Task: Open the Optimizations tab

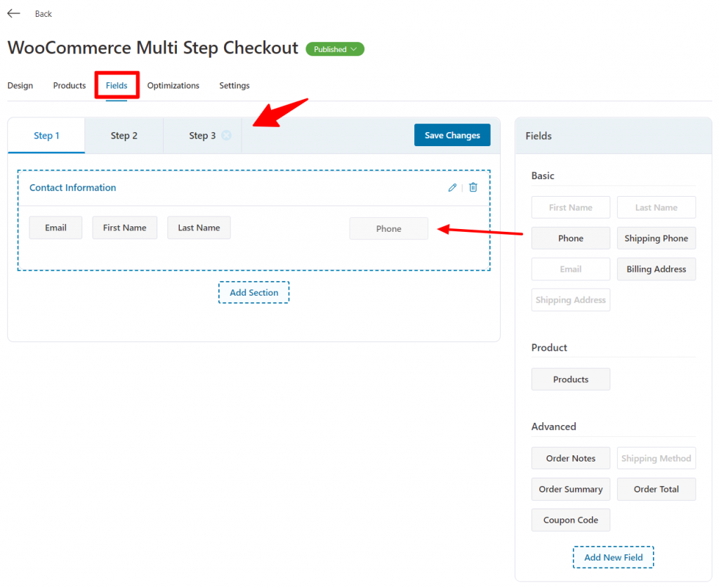Action: click(173, 85)
